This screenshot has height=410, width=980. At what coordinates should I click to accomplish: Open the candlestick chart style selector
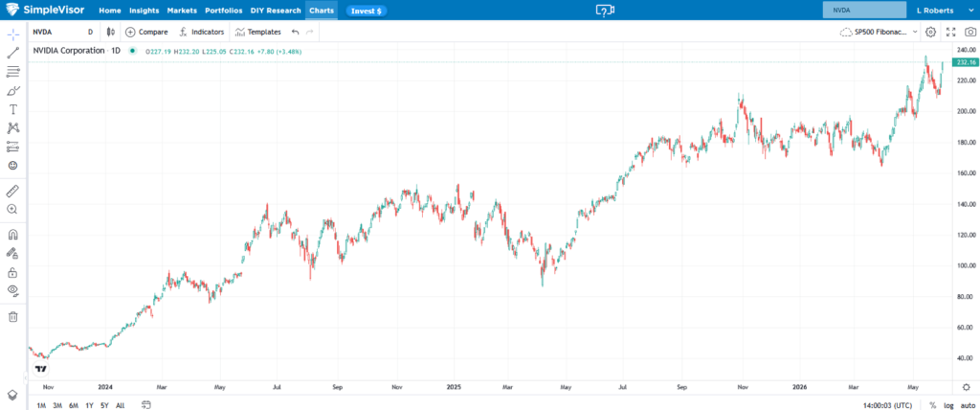111,32
